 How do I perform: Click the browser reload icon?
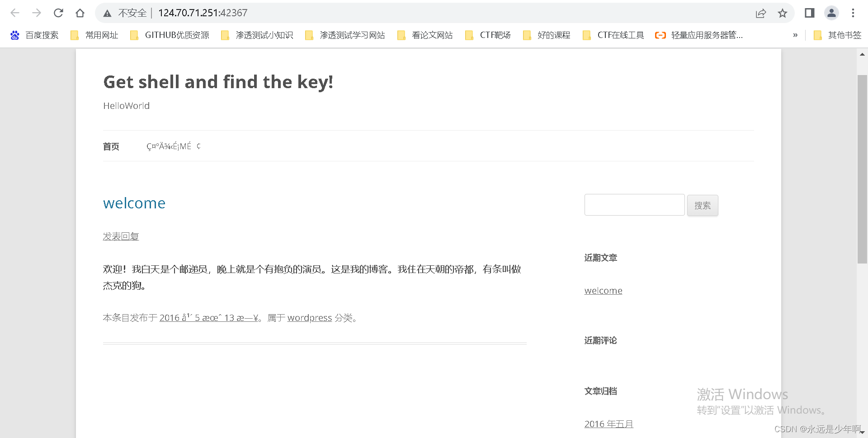tap(58, 13)
